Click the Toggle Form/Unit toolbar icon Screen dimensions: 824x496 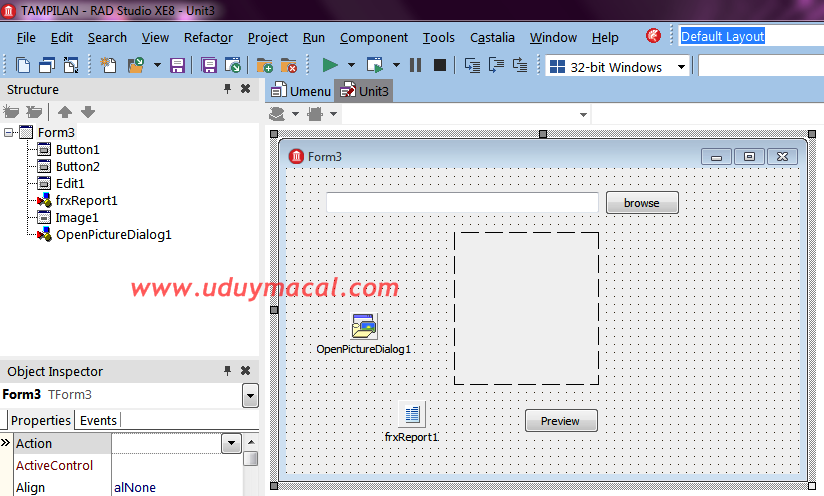(x=71, y=65)
